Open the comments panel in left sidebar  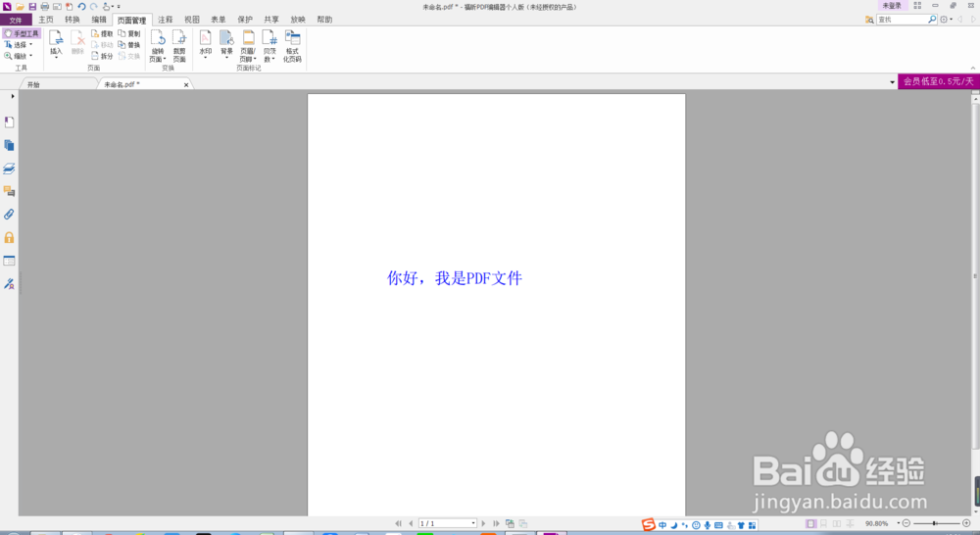click(10, 192)
